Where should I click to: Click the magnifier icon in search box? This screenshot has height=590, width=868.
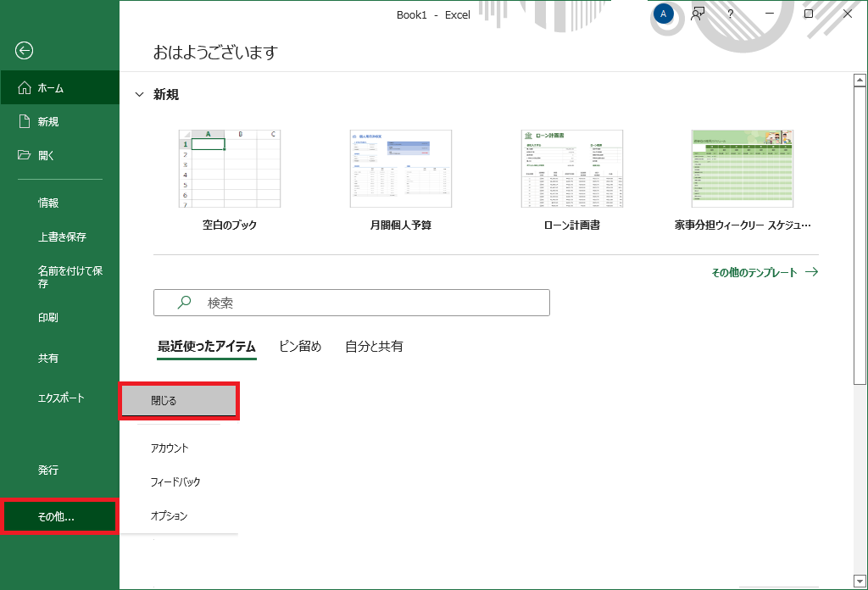click(x=184, y=303)
